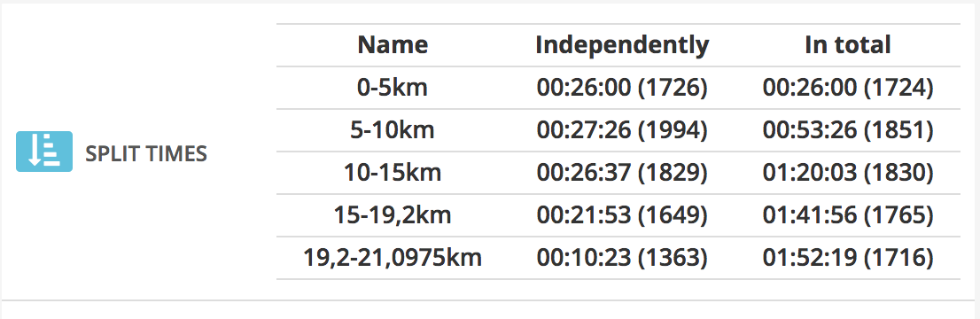Click independent time 00:10:23 (1363)
This screenshot has height=319, width=980.
tap(623, 259)
